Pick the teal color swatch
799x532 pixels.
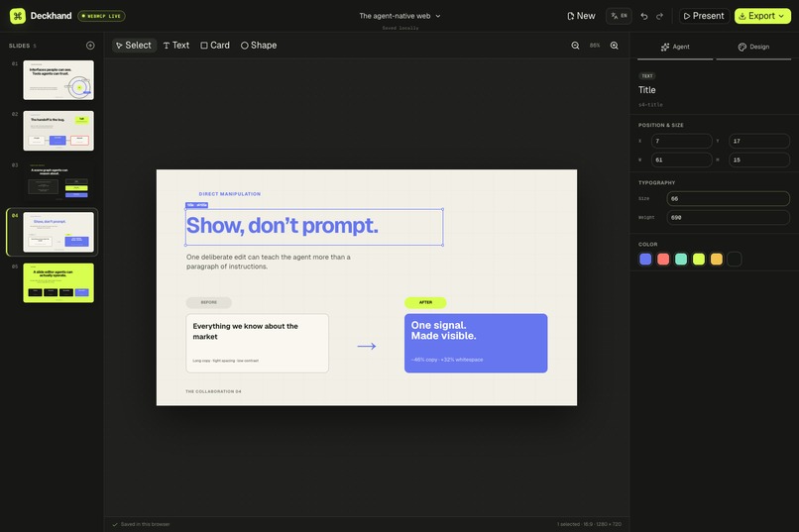tap(681, 260)
